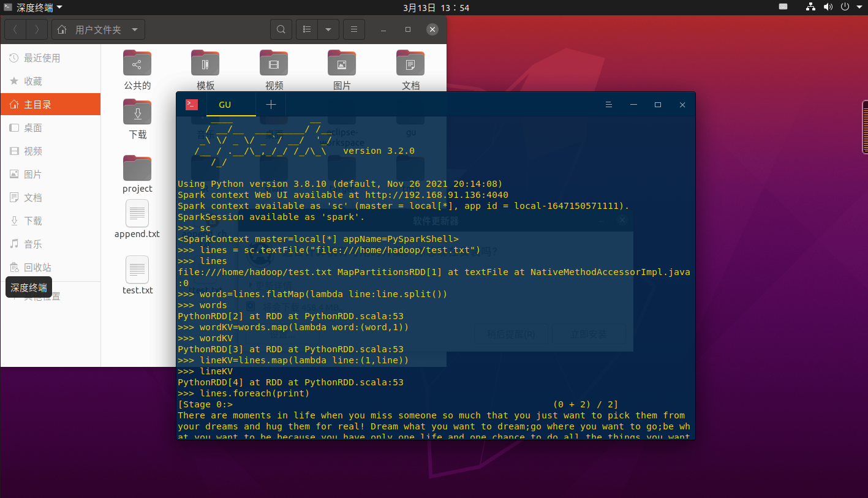
Task: Select 主目录 in the sidebar
Action: pos(50,105)
